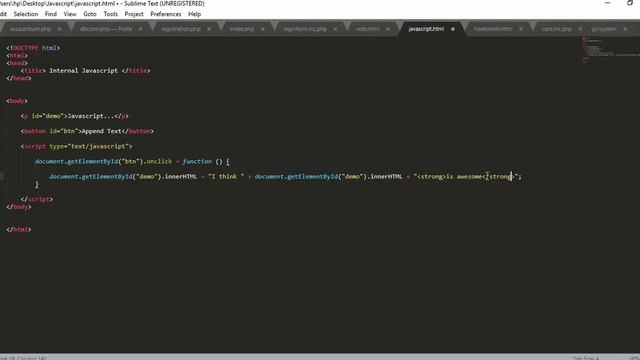The width and height of the screenshot is (640, 360).
Task: Open the Find menu
Action: (x=51, y=14)
